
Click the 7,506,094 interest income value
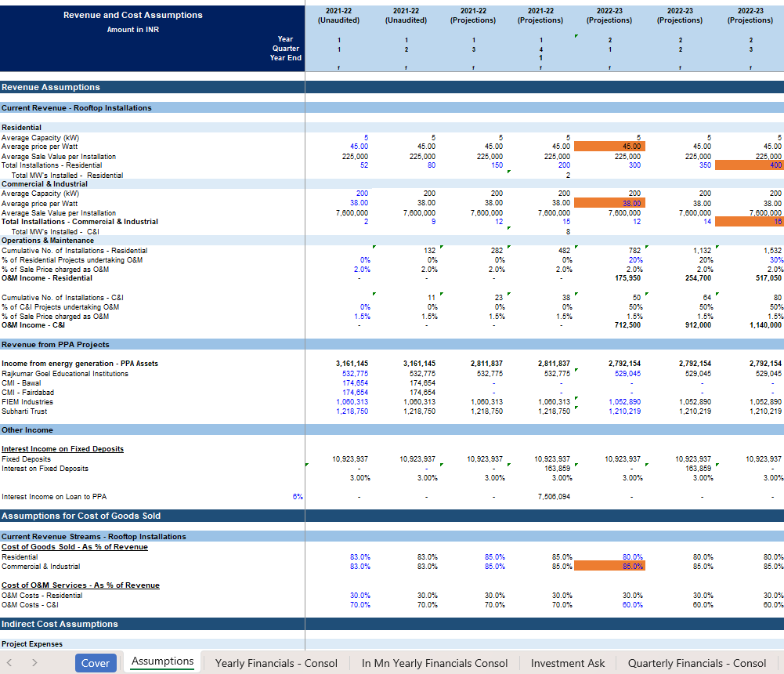(554, 497)
